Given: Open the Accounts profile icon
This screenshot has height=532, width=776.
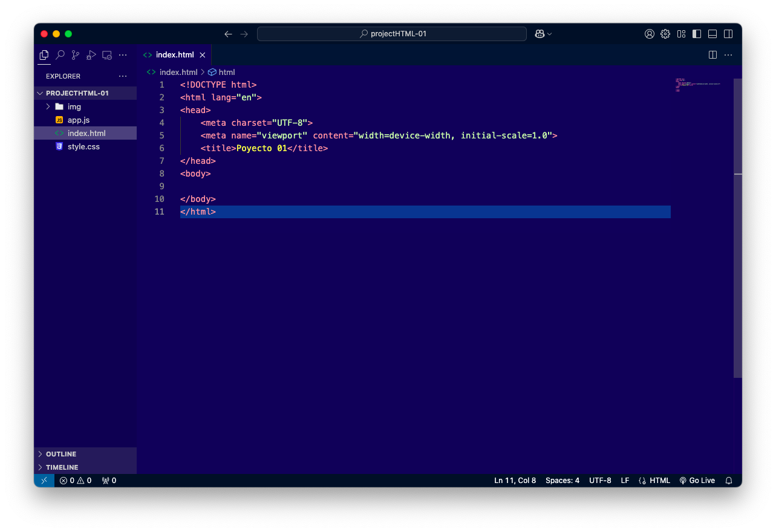Looking at the screenshot, I should pos(650,34).
